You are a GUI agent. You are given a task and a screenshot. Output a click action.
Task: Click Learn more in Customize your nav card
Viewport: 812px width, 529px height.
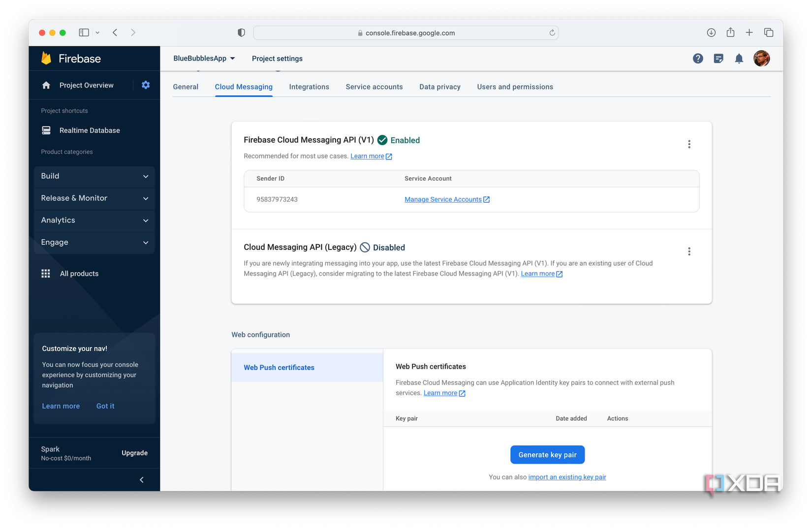pos(61,406)
